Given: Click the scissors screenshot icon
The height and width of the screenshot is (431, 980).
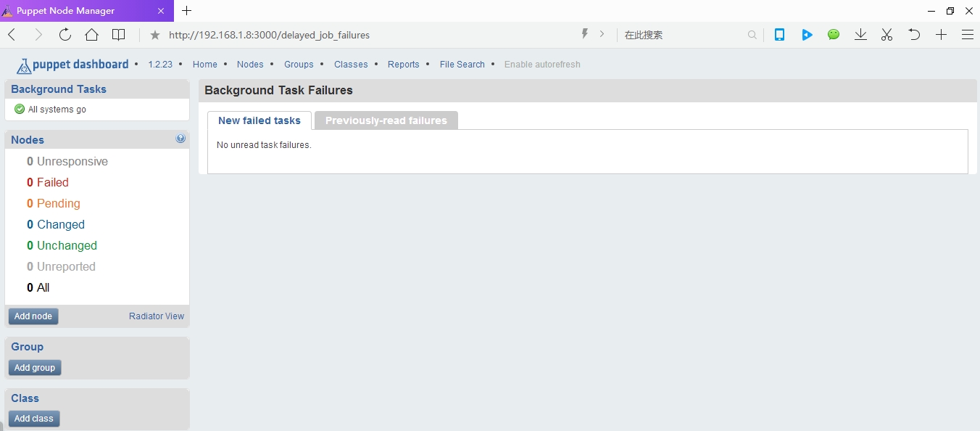Looking at the screenshot, I should point(887,35).
